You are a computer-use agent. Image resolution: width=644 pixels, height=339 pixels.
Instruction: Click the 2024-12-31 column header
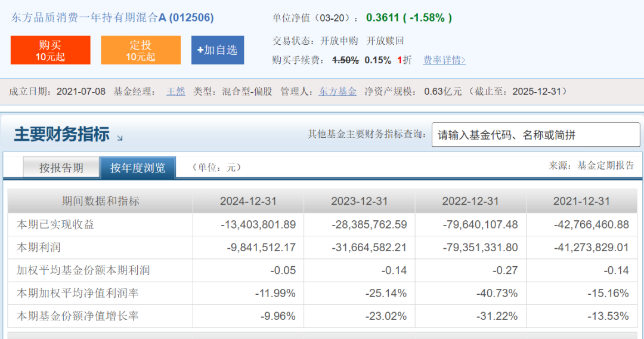248,201
